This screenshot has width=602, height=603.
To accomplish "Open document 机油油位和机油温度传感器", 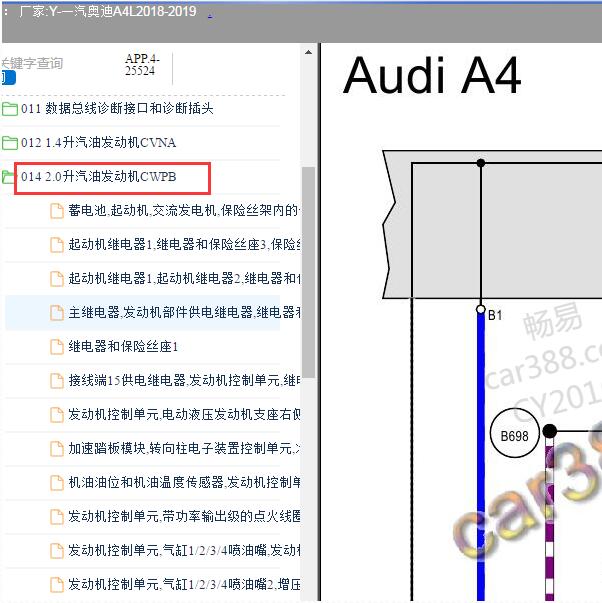I will 185,482.
